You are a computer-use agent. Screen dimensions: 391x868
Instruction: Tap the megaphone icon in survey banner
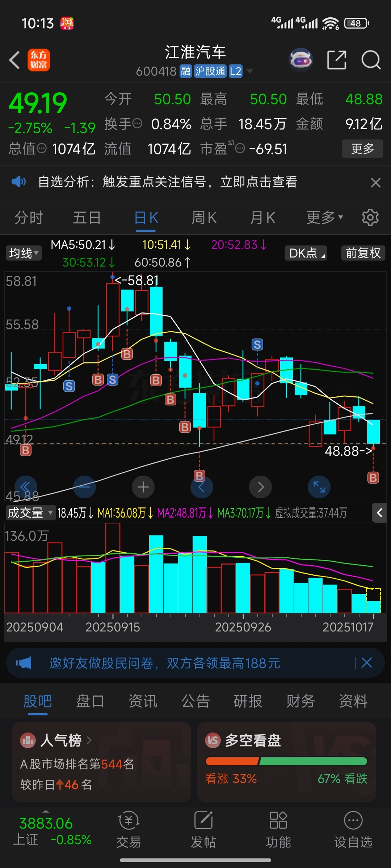pos(24,663)
